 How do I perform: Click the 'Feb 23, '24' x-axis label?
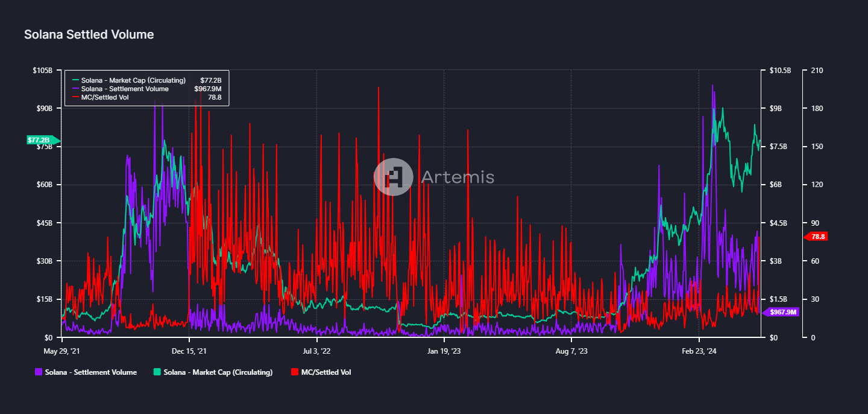pyautogui.click(x=699, y=351)
